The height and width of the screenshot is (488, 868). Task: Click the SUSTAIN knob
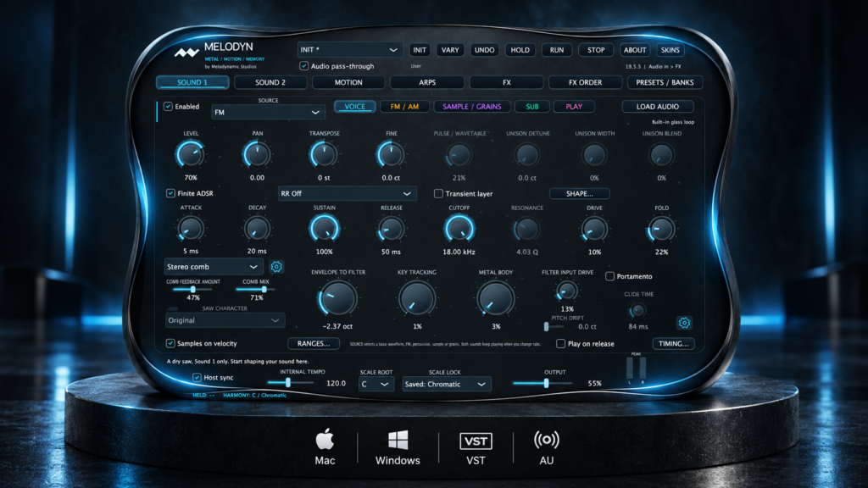click(x=325, y=229)
